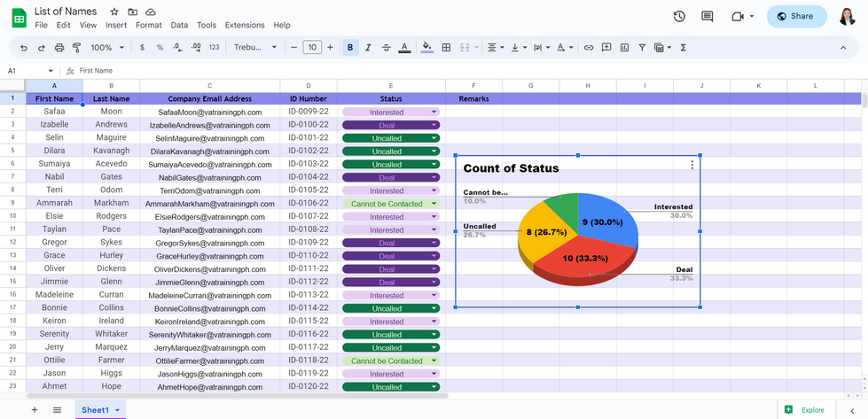Screen dimensions: 868x419
Task: Open status dropdown for Safaa Moon row
Action: 434,113
